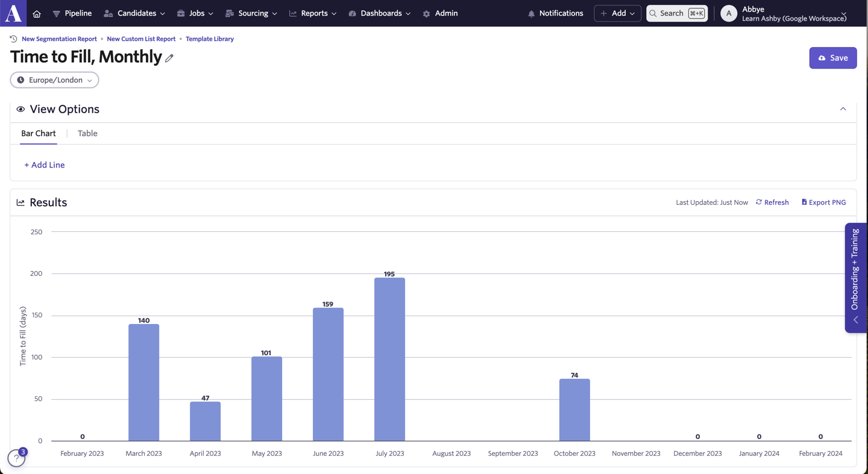Export chart as PNG

click(x=823, y=202)
